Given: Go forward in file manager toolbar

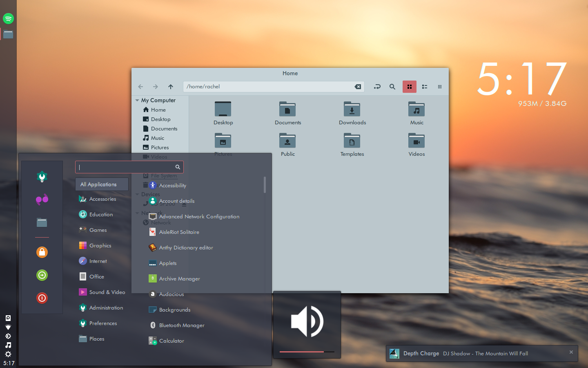Looking at the screenshot, I should click(x=156, y=87).
